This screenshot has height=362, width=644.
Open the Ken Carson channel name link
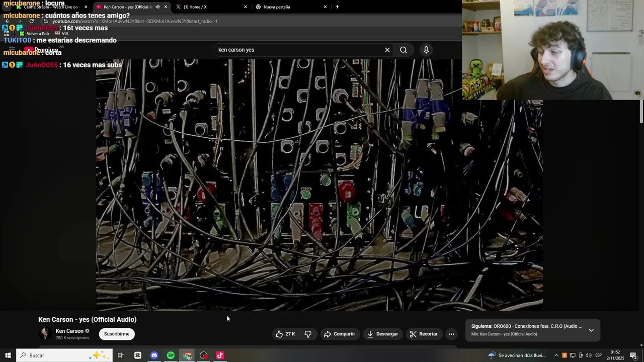point(69,331)
